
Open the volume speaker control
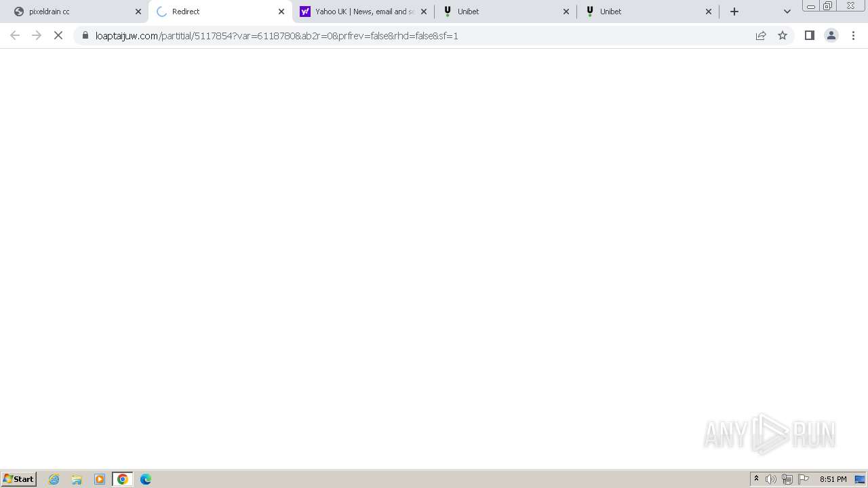point(771,479)
